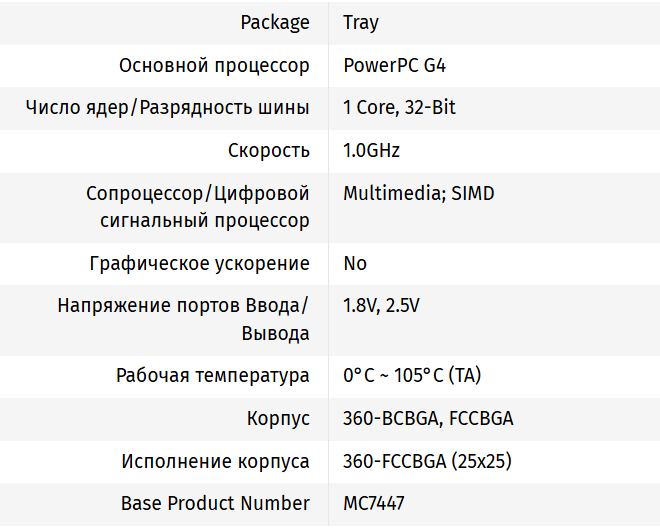Click the "Напряжение портов Ввода/Вывода" label
Viewport: 660px width, 529px height.
[184, 320]
